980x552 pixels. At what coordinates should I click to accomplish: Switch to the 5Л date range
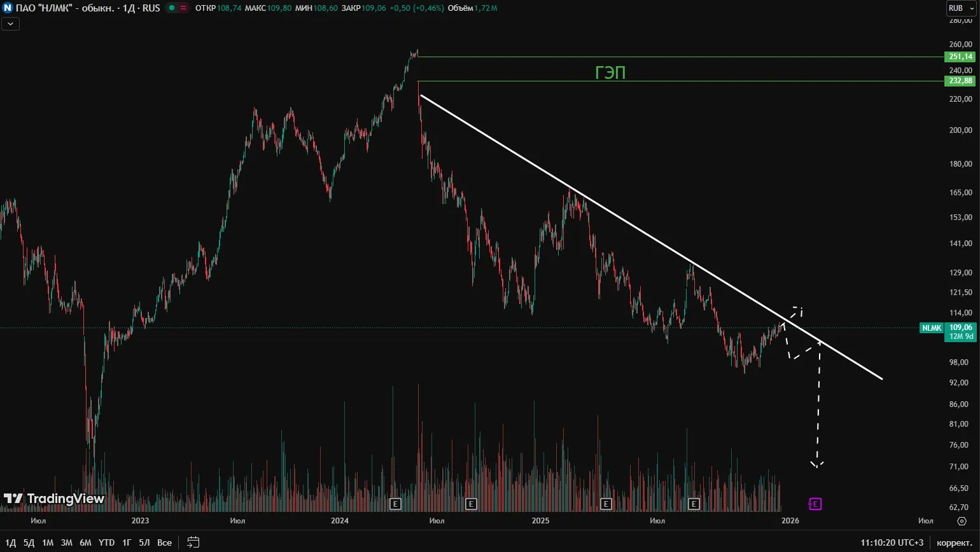pos(144,542)
